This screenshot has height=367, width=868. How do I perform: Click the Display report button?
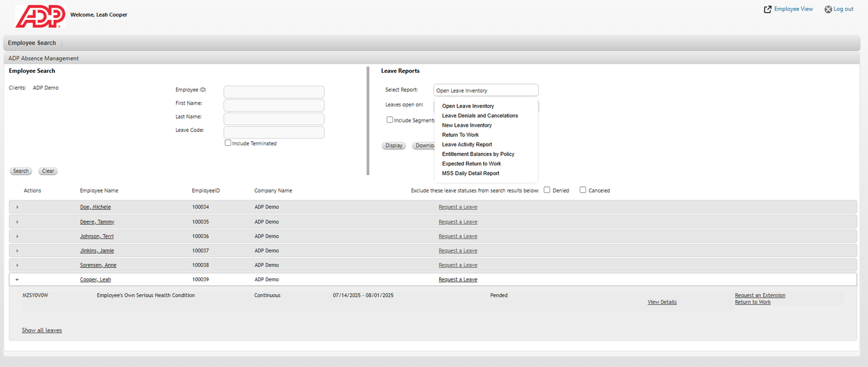click(x=393, y=146)
